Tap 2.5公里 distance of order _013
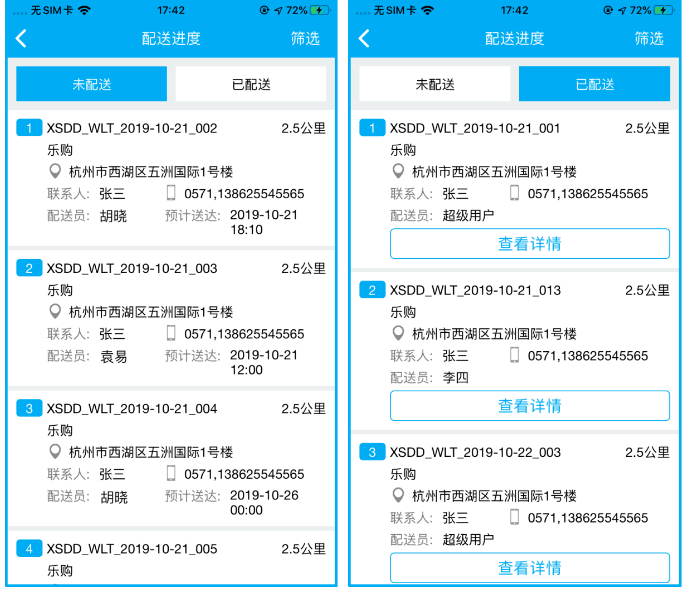Viewport: 689px width, 594px height. coord(647,290)
